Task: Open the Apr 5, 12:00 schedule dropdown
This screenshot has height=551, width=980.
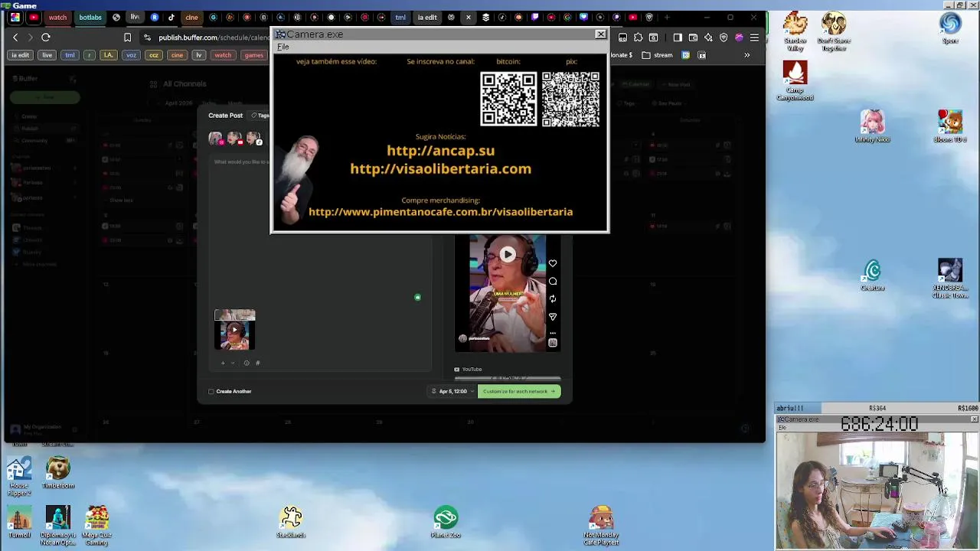Action: tap(453, 391)
